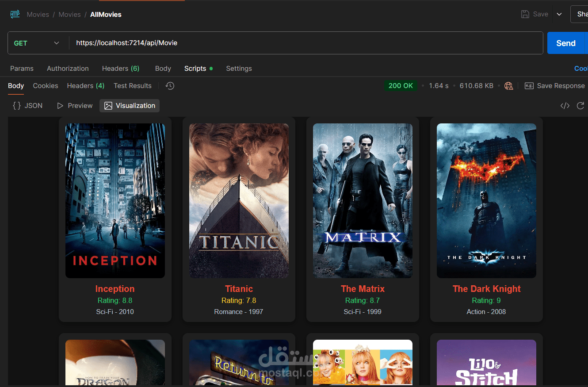Screen dimensions: 588x387
Task: Open the Settings tab
Action: 239,69
